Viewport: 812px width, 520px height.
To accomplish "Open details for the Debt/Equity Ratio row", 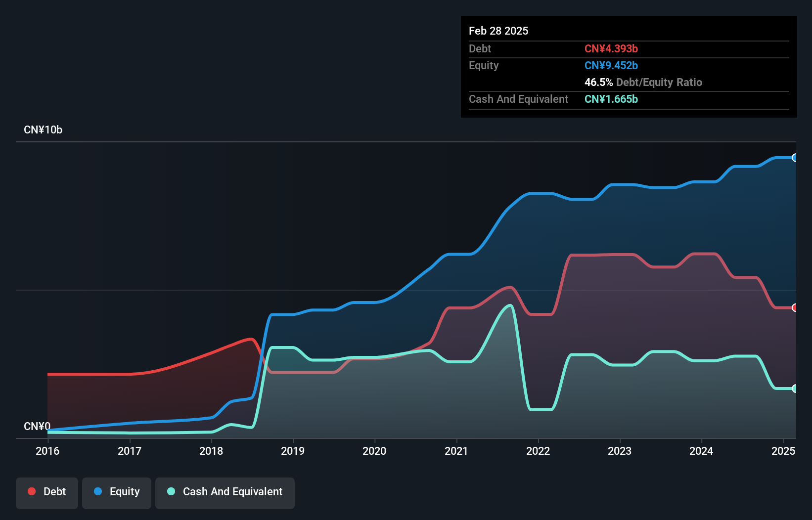I will tap(643, 82).
